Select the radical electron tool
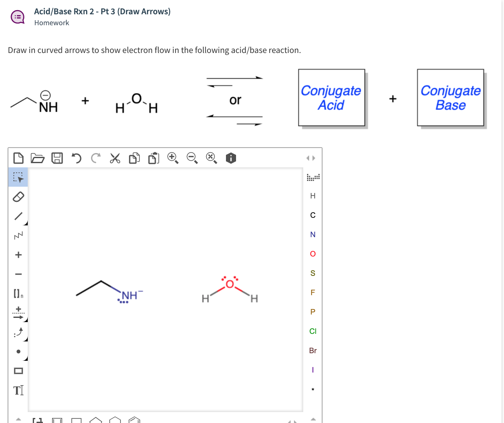Screen dimensions: 504x423 18,351
